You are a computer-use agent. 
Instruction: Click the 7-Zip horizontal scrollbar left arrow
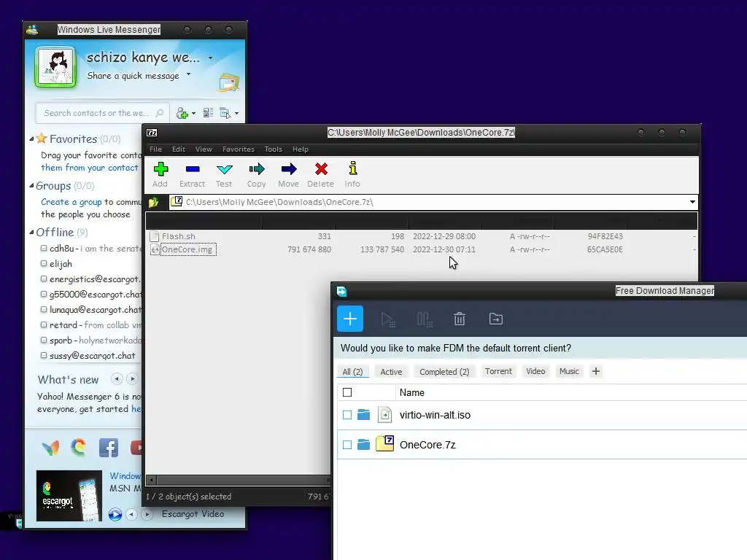[152, 480]
